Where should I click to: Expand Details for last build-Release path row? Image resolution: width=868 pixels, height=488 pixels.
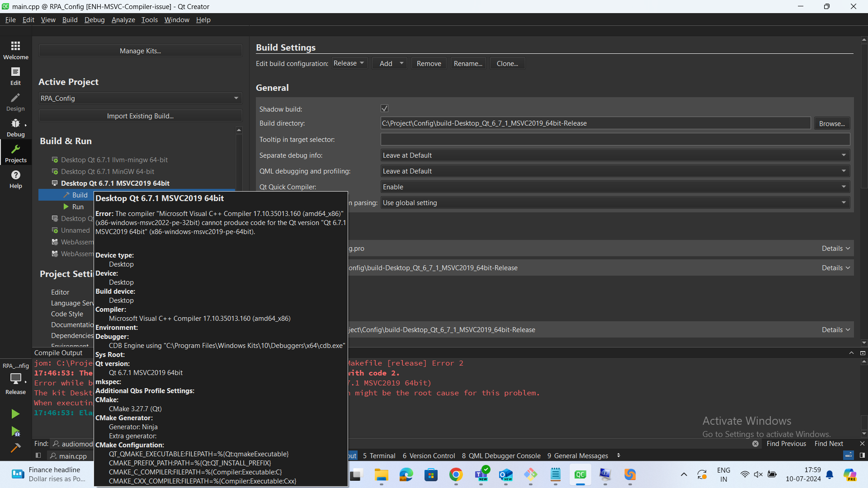[x=836, y=329]
